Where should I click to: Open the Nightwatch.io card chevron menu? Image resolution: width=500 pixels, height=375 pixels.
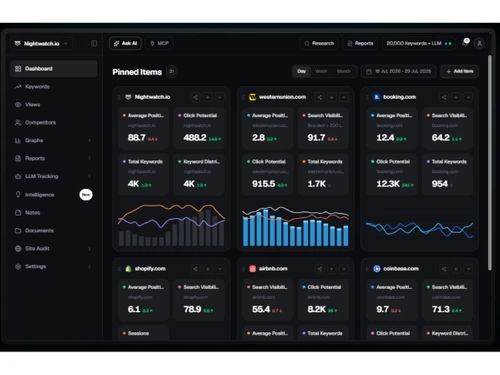pos(220,97)
